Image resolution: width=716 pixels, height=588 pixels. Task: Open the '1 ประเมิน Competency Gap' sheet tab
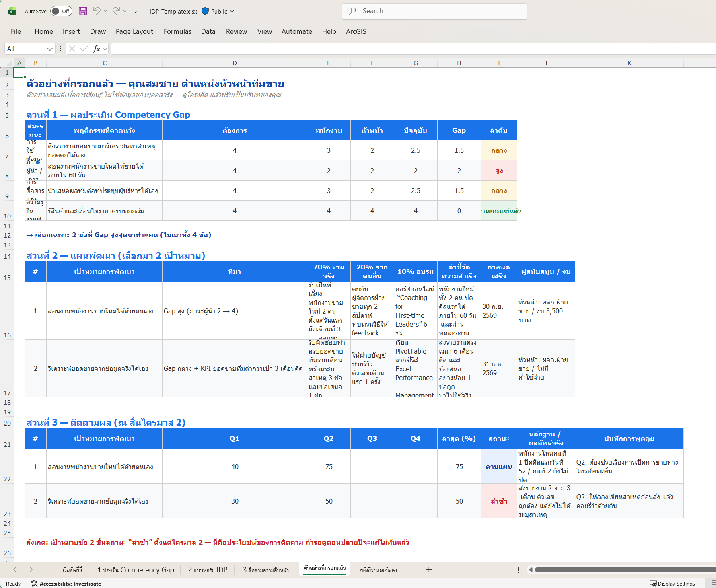(x=136, y=569)
